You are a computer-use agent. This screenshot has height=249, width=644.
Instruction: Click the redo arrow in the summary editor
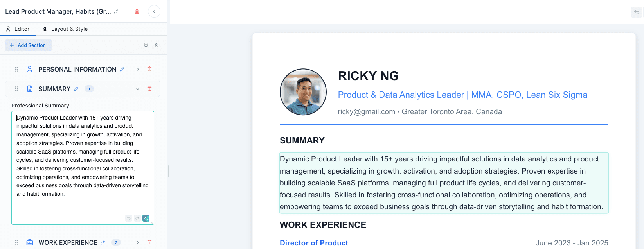pos(137,218)
